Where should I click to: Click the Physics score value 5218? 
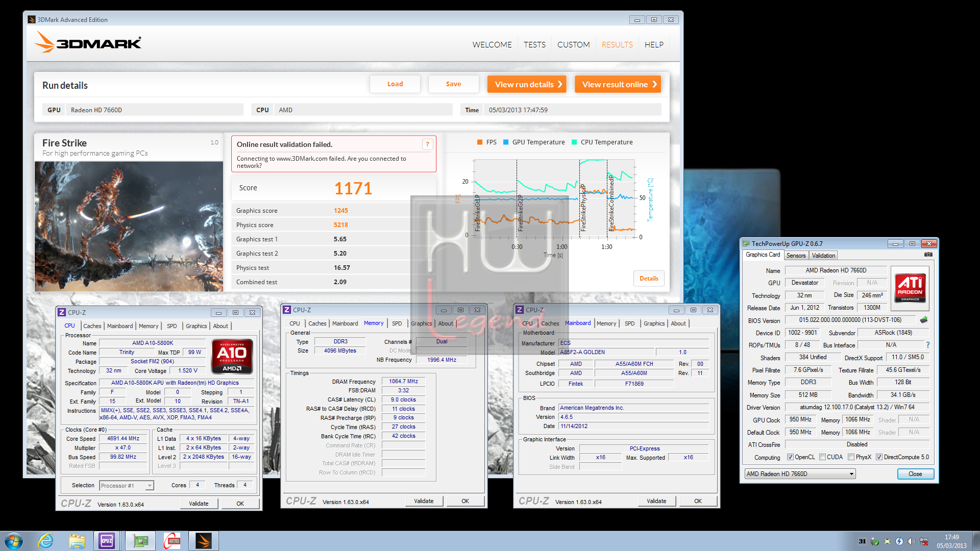pos(341,225)
